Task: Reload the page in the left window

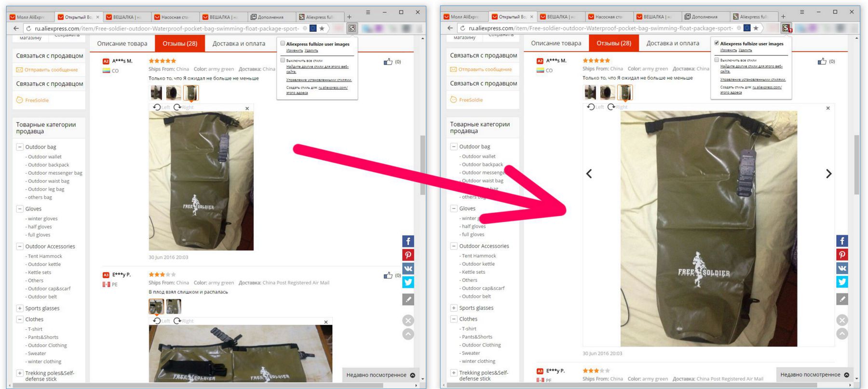Action: 28,28
